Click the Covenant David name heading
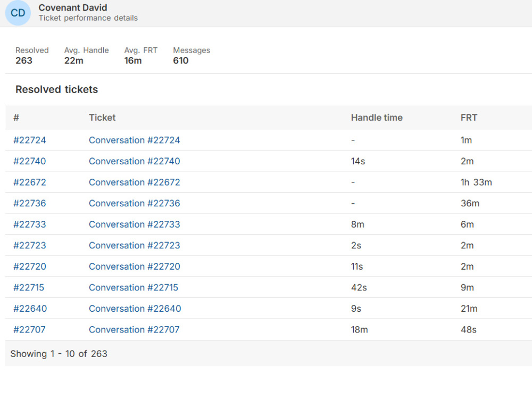The width and height of the screenshot is (532, 399). click(72, 7)
